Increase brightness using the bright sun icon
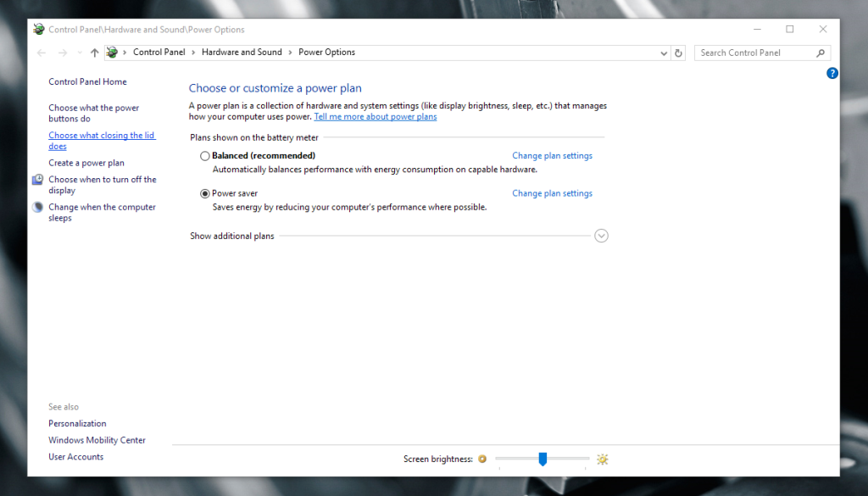 pyautogui.click(x=602, y=459)
